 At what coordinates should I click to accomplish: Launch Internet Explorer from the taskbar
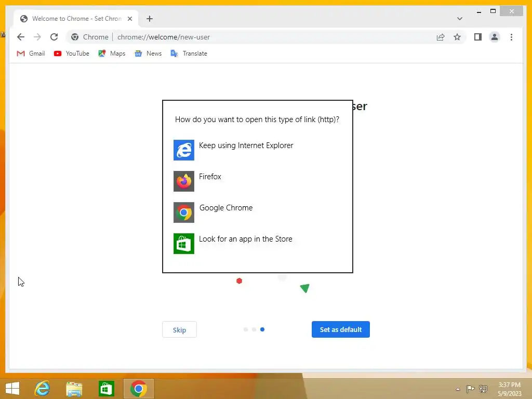43,388
